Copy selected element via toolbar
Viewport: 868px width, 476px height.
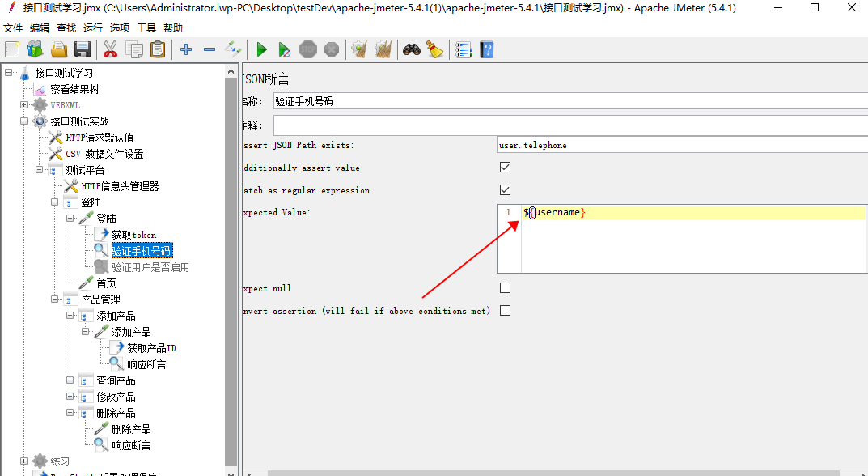pyautogui.click(x=134, y=50)
